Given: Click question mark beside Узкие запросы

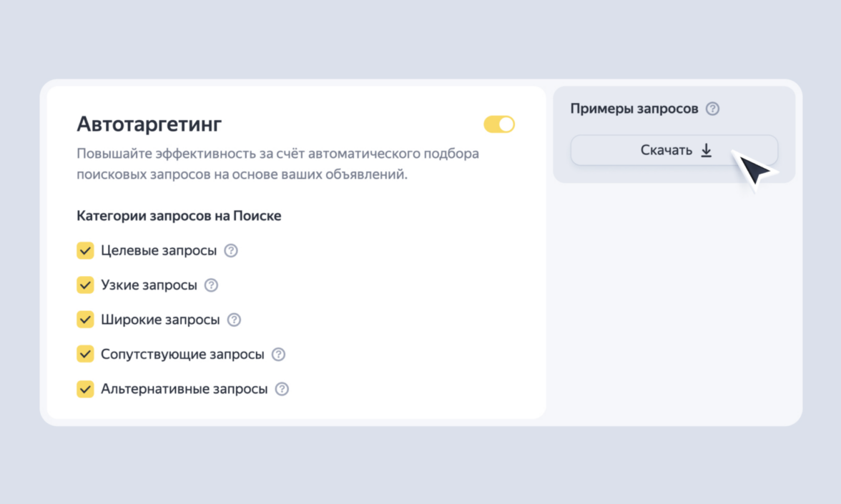Looking at the screenshot, I should click(x=211, y=285).
